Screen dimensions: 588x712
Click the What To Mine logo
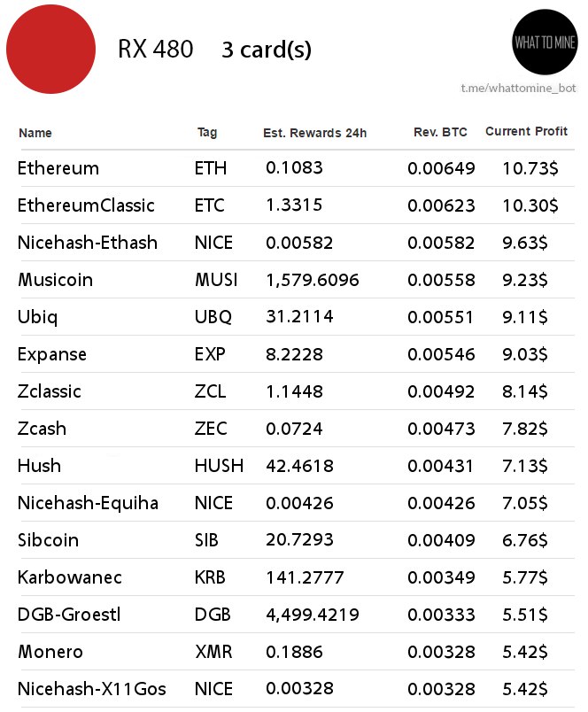tap(545, 43)
